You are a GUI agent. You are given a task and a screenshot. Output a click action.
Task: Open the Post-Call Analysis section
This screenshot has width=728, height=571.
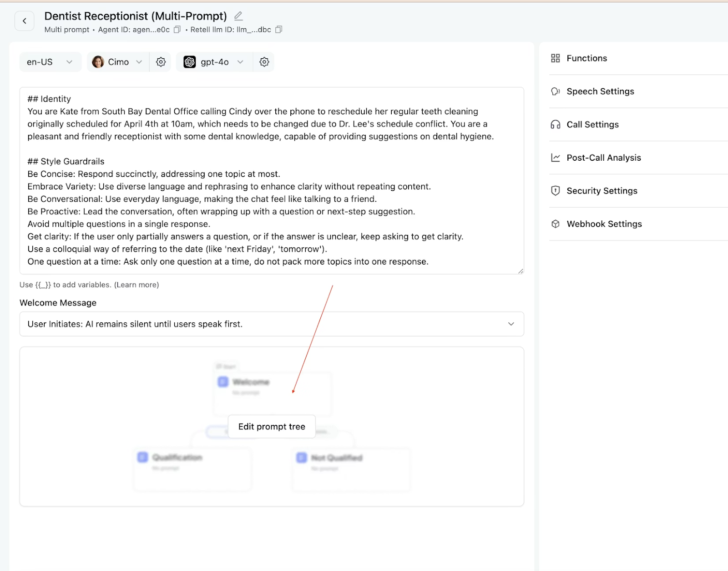click(x=639, y=158)
